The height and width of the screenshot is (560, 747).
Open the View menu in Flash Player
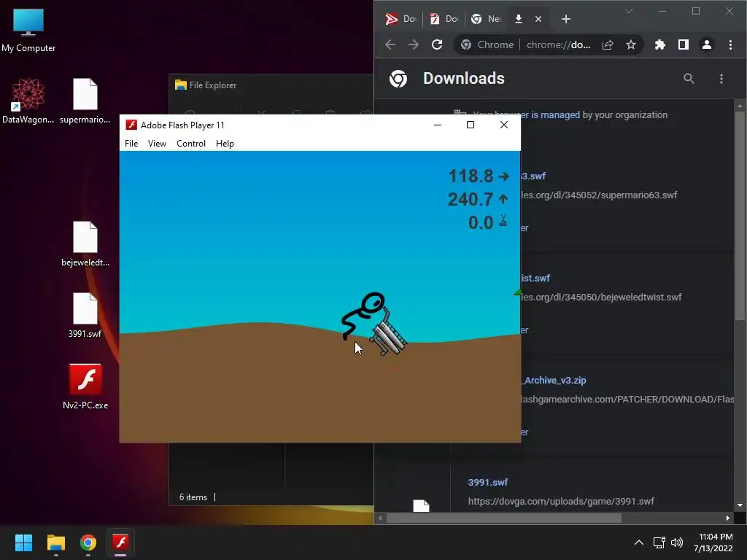click(x=157, y=144)
